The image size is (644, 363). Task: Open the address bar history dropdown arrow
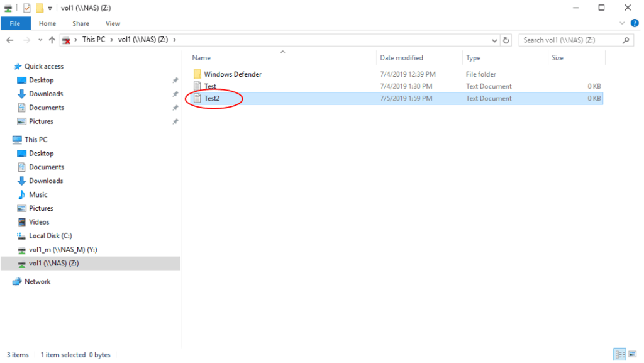tap(494, 40)
